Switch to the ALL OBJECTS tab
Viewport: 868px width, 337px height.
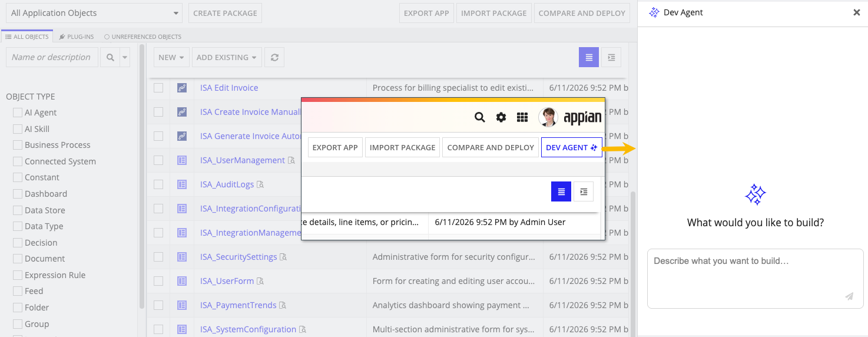click(x=27, y=37)
